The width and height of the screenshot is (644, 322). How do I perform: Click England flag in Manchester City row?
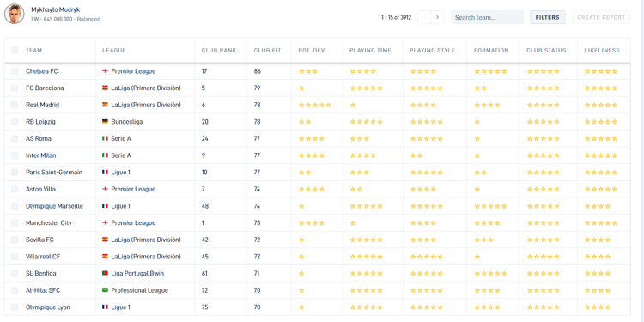pyautogui.click(x=105, y=222)
